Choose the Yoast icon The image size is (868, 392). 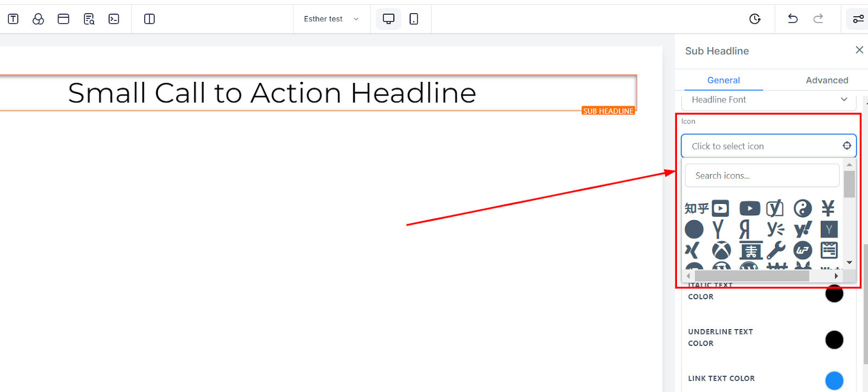point(775,208)
